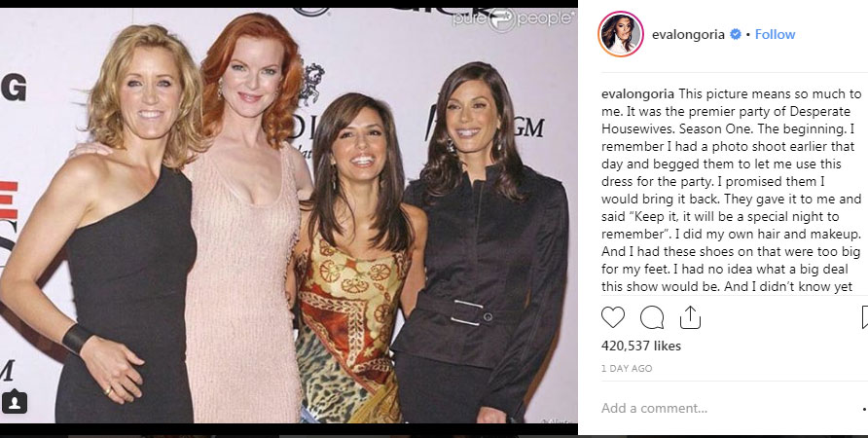
Task: View the 420,537 likes list
Action: pyautogui.click(x=641, y=347)
